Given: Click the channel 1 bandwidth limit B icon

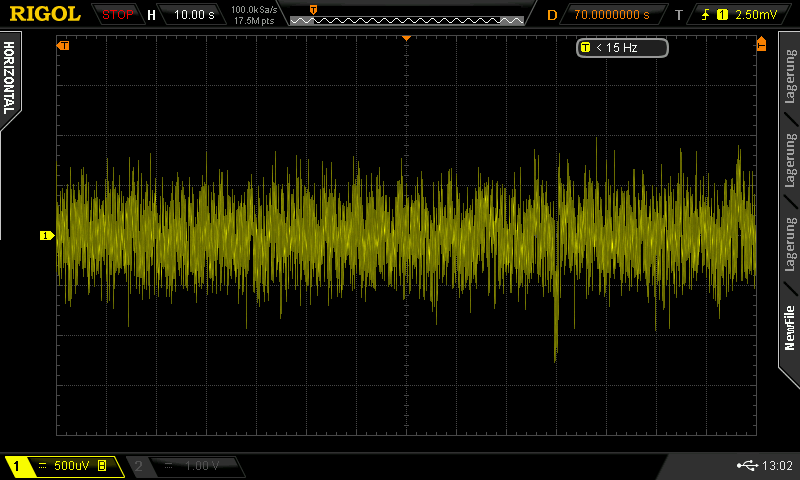Looking at the screenshot, I should point(102,466).
